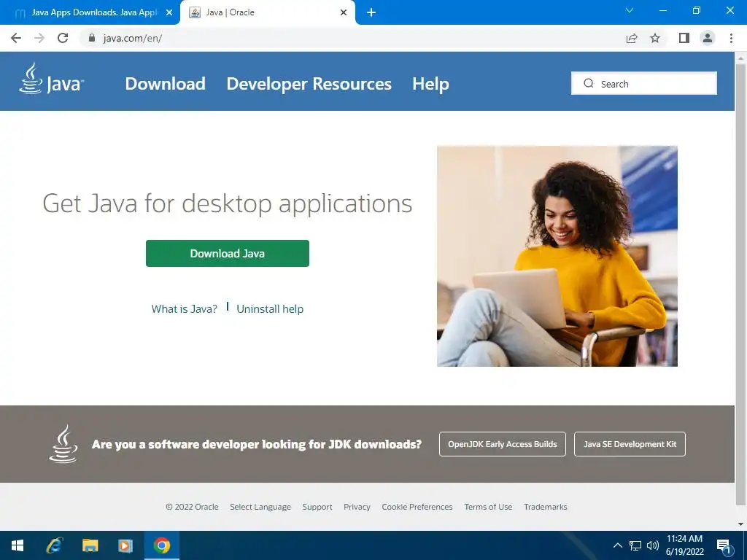Click the java.com/en/ address bar
This screenshot has width=747, height=560.
[352, 38]
